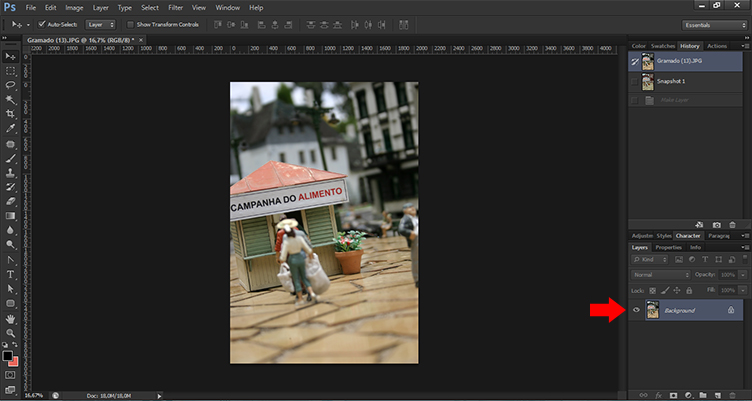
Task: Click the foreground color swatch
Action: pos(8,355)
